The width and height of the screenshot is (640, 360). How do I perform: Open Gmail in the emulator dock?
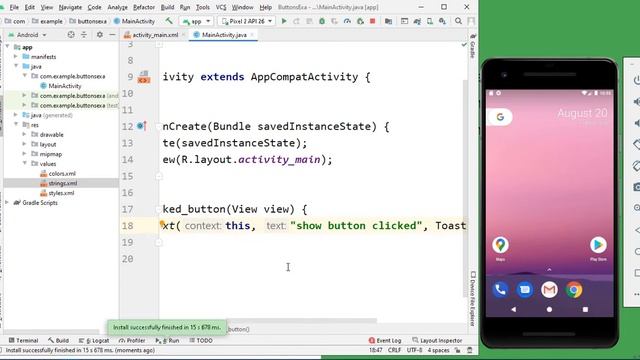(549, 290)
